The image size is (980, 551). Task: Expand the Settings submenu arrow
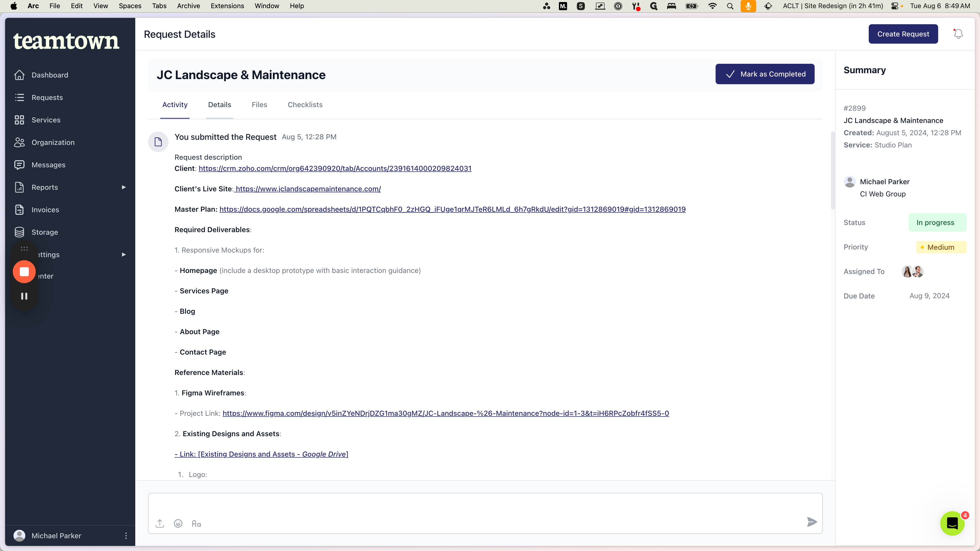pos(124,254)
